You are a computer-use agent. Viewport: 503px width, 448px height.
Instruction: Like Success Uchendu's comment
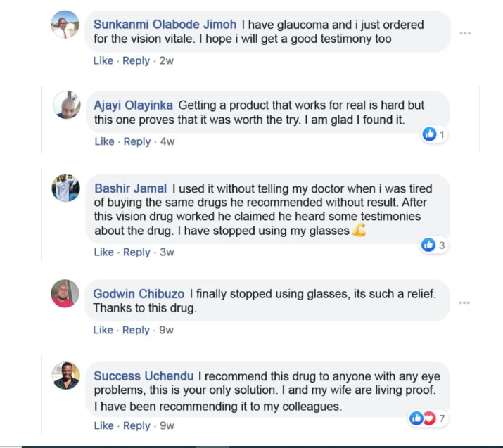click(x=103, y=425)
